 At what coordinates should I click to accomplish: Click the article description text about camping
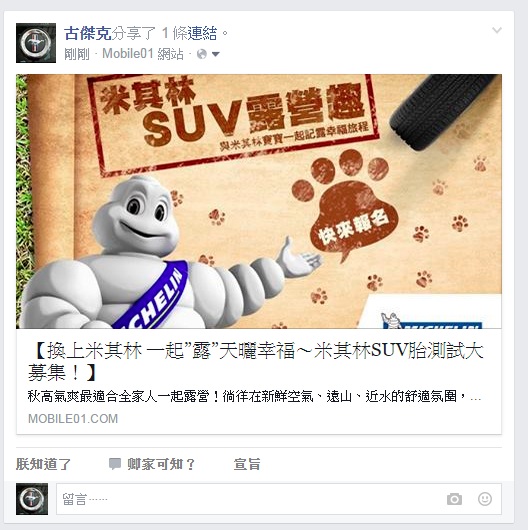pos(255,396)
